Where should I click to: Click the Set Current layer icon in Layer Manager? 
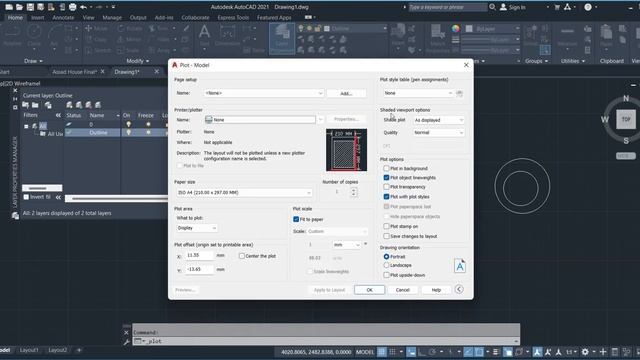(x=98, y=105)
